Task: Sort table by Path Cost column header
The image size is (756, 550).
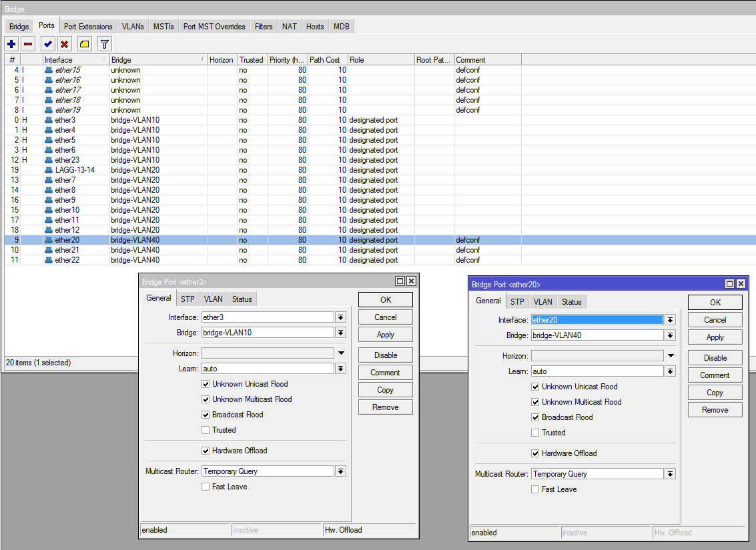Action: [326, 60]
